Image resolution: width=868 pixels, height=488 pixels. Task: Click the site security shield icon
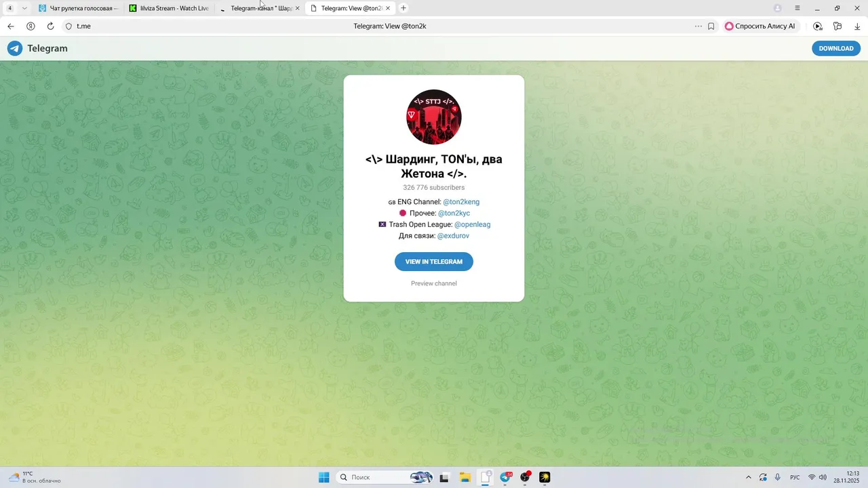point(68,26)
